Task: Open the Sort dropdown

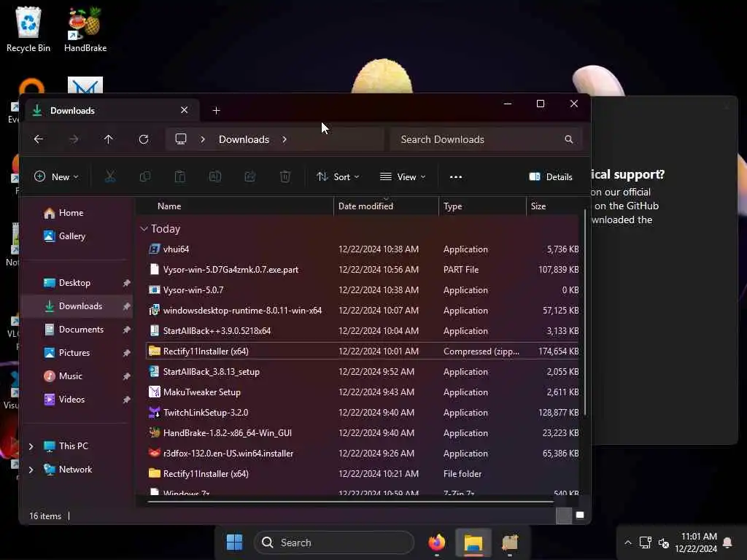Action: pos(338,176)
